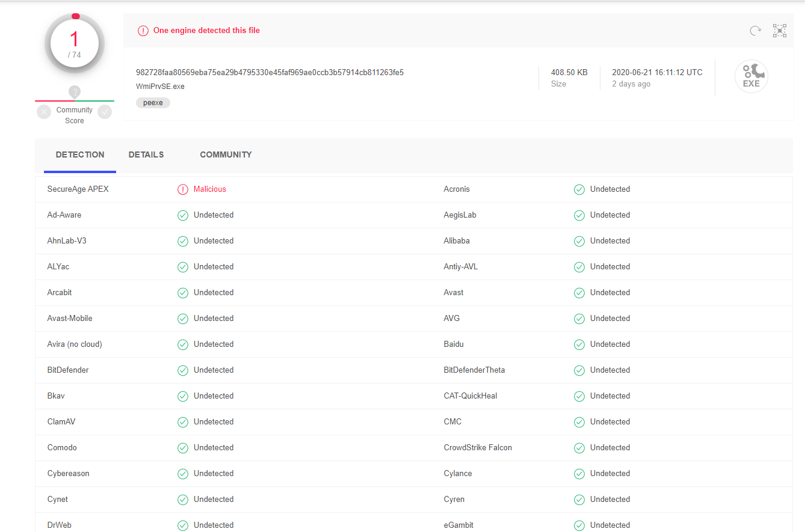The image size is (805, 532).
Task: Click the Malicious result for SecureAge APEX
Action: (209, 189)
